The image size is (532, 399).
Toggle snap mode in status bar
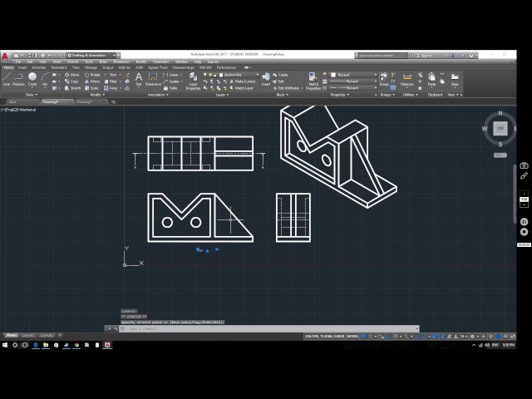click(x=370, y=336)
